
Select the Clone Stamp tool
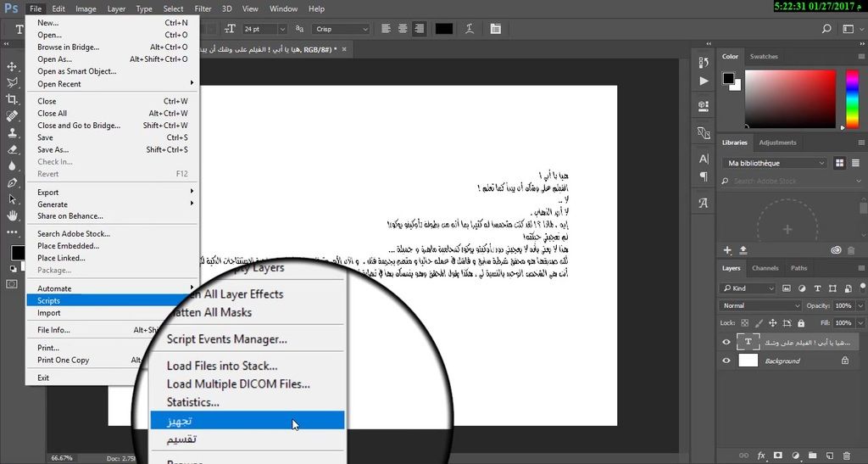click(x=12, y=133)
